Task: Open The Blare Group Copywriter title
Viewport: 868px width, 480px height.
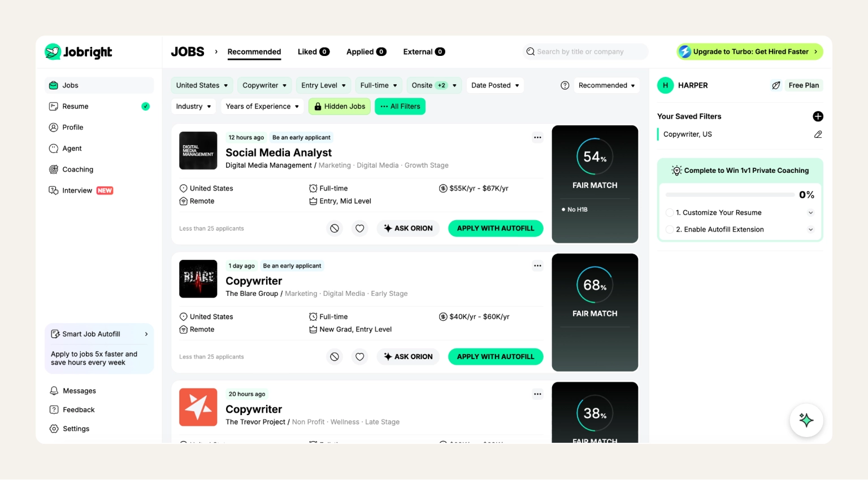Action: pos(254,281)
